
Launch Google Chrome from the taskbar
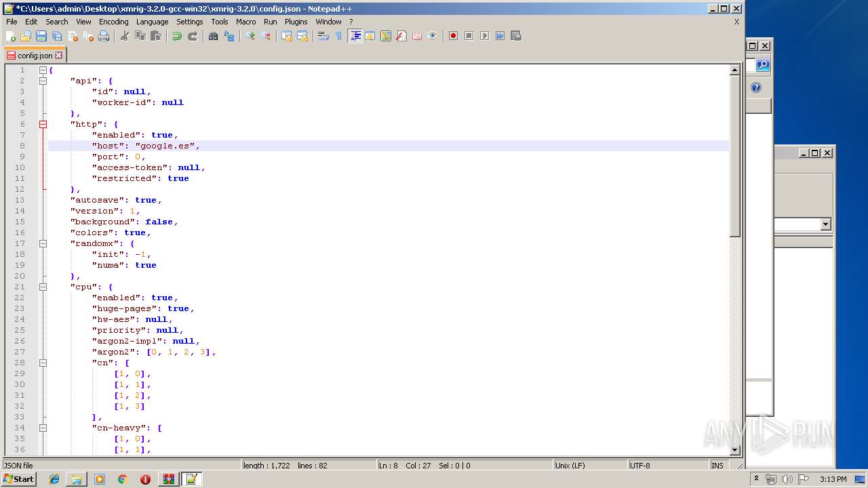pyautogui.click(x=123, y=479)
